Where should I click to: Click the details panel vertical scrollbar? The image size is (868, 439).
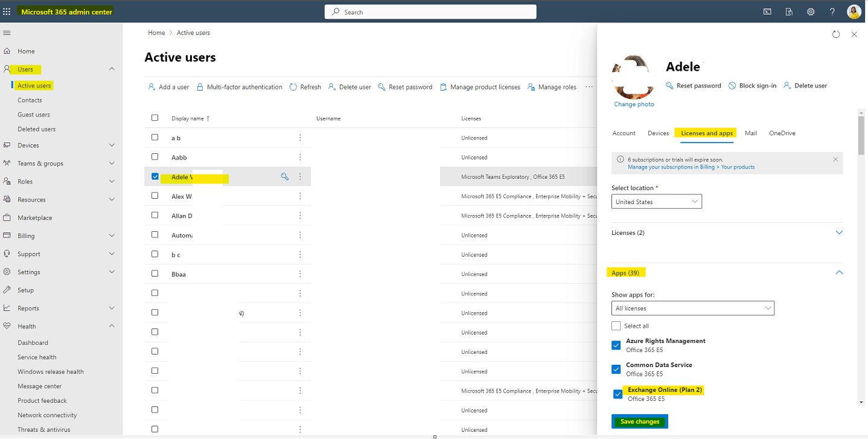coord(861,136)
